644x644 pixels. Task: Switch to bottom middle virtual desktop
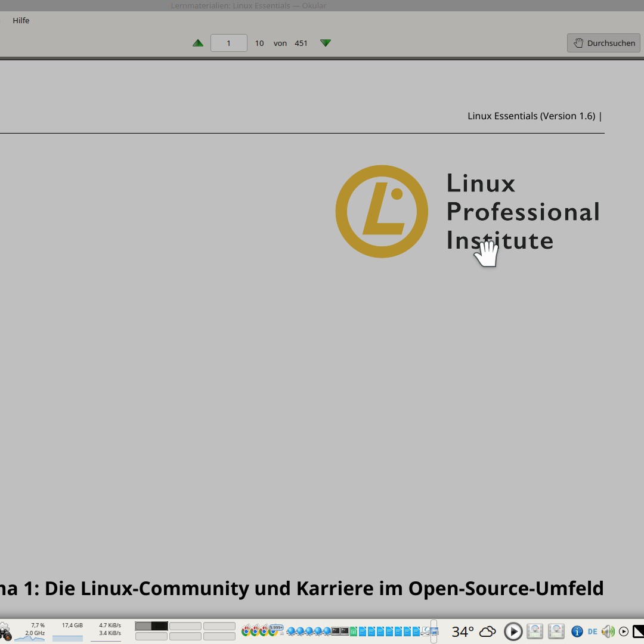pyautogui.click(x=185, y=636)
